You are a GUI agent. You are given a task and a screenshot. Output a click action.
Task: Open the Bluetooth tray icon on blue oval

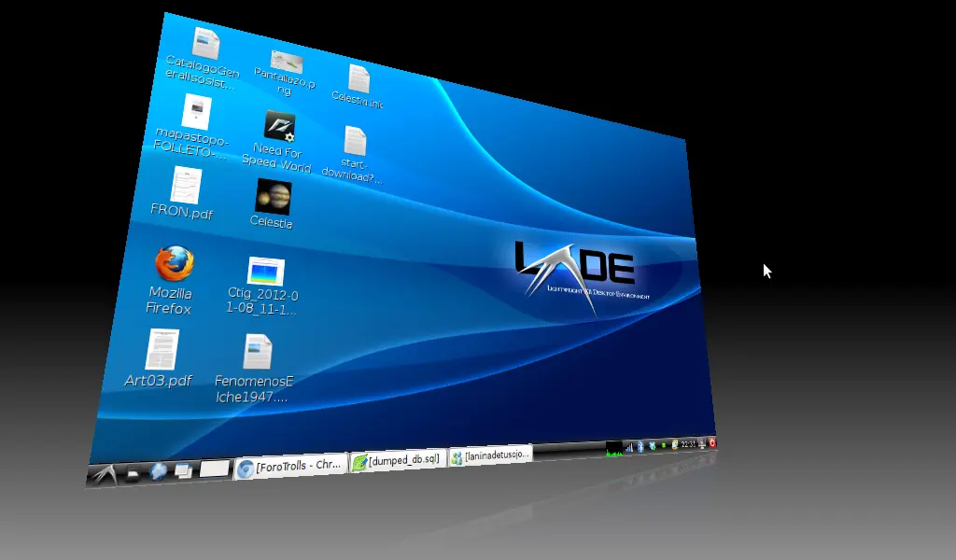coord(640,447)
